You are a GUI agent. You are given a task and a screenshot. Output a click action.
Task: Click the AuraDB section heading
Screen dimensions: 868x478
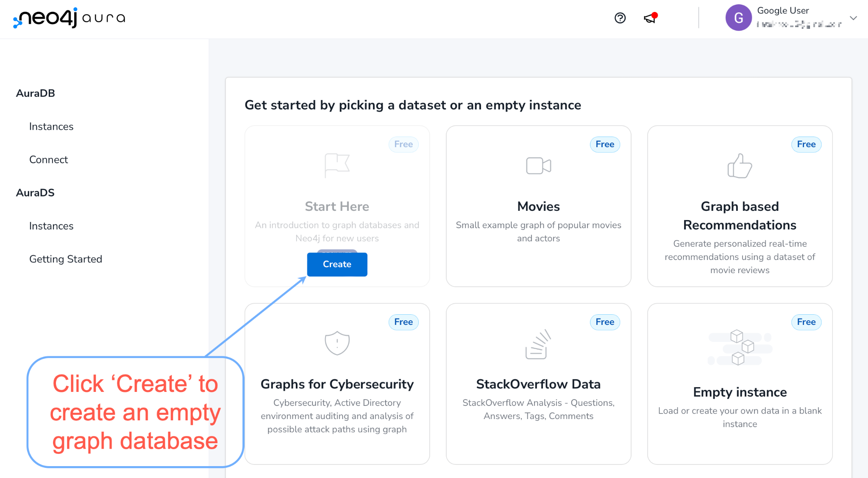36,93
